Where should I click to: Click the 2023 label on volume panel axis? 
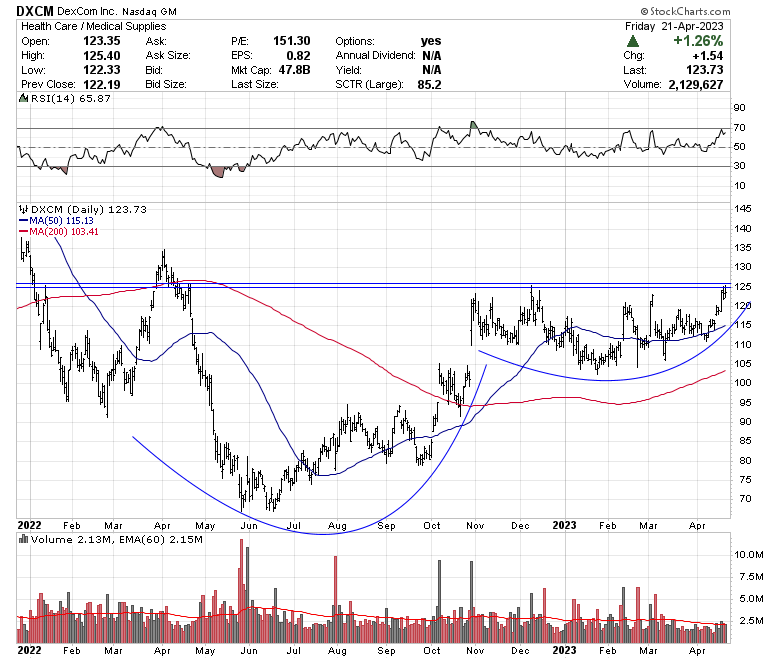pos(565,650)
